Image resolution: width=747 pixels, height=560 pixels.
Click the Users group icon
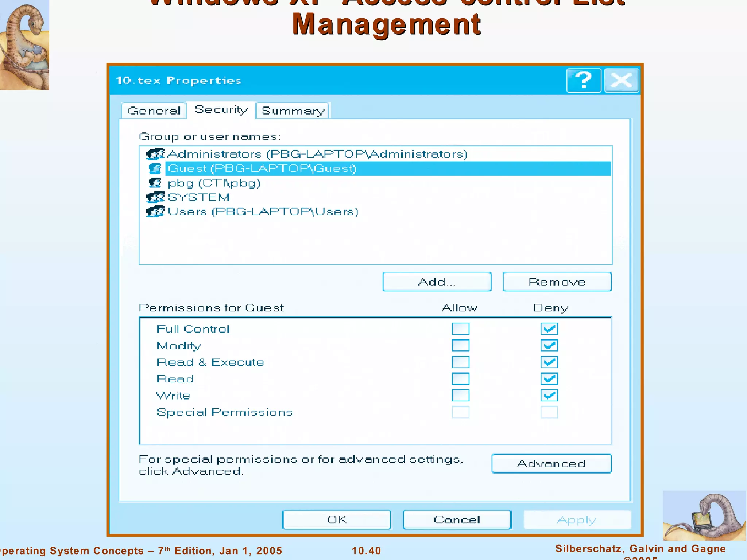[x=155, y=211]
